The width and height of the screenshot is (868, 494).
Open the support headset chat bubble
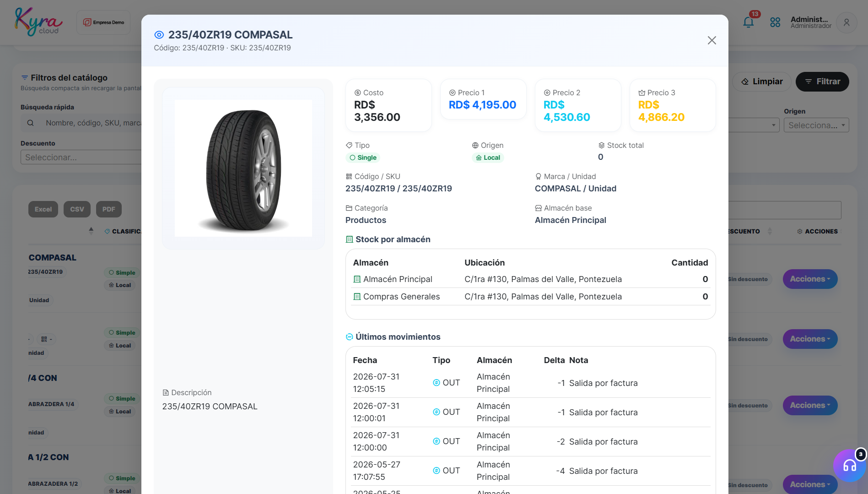click(849, 466)
